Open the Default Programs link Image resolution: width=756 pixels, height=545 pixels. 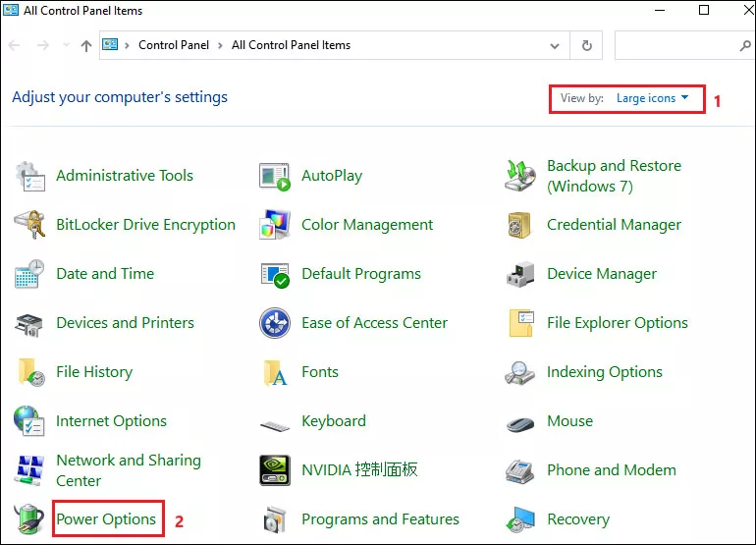tap(361, 274)
